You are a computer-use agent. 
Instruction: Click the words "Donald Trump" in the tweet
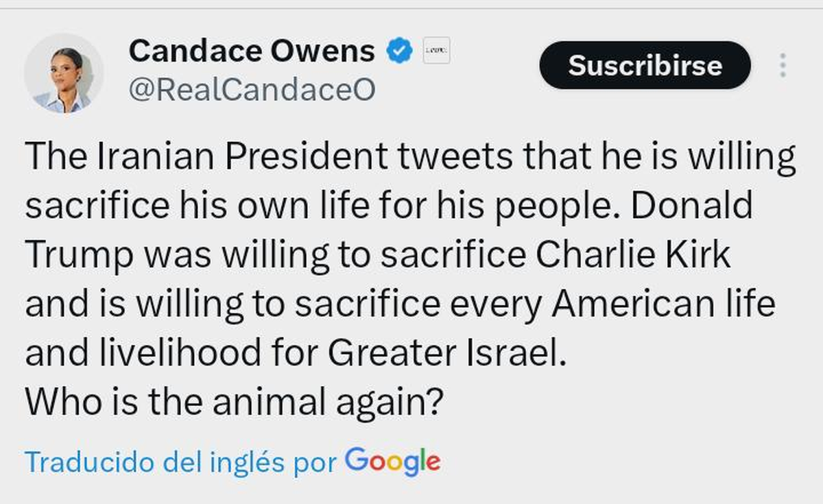[691, 206]
